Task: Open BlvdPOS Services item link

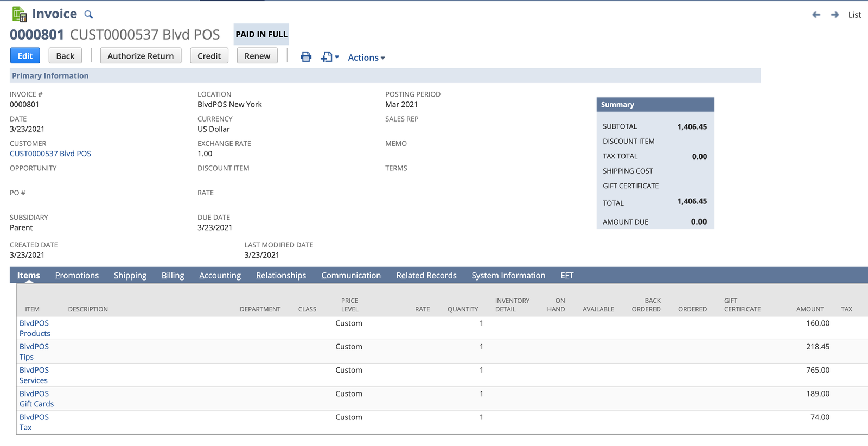Action: point(34,375)
